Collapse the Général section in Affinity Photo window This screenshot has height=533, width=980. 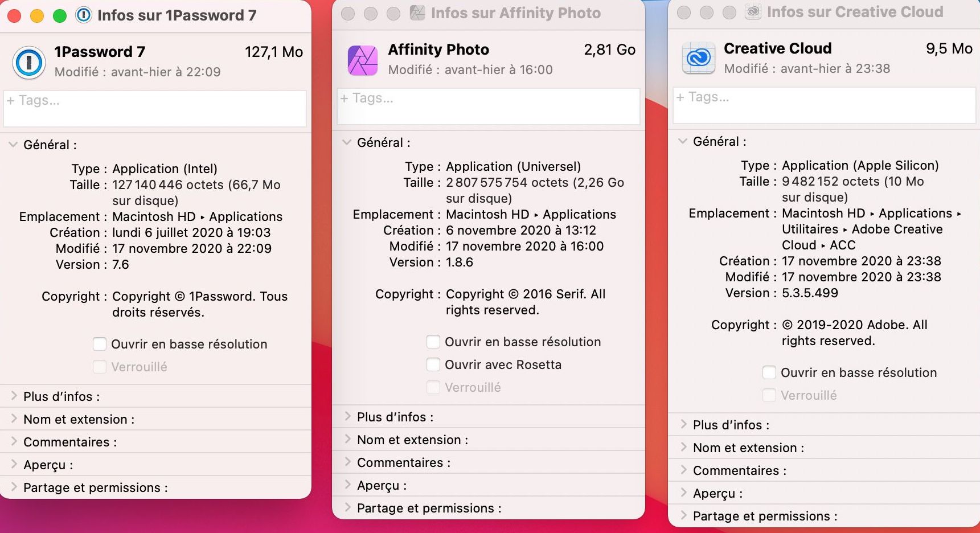pos(347,142)
